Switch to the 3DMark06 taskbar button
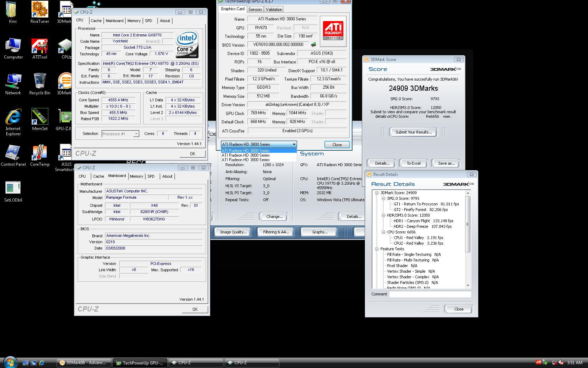 84,363
